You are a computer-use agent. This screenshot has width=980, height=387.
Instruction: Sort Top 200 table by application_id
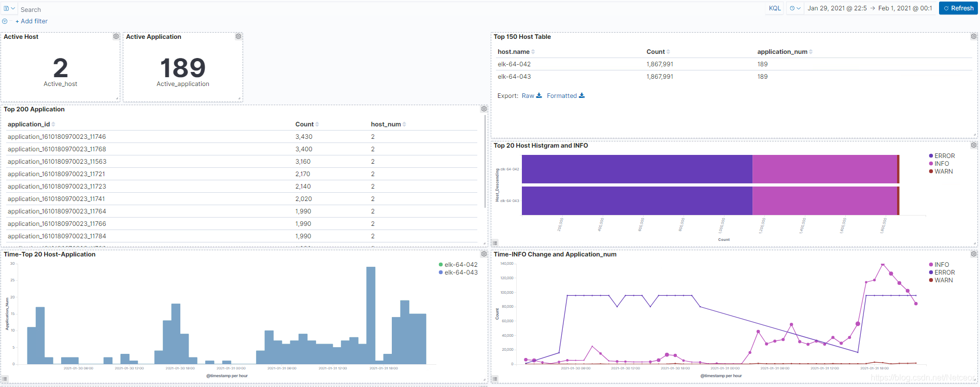pyautogui.click(x=31, y=124)
